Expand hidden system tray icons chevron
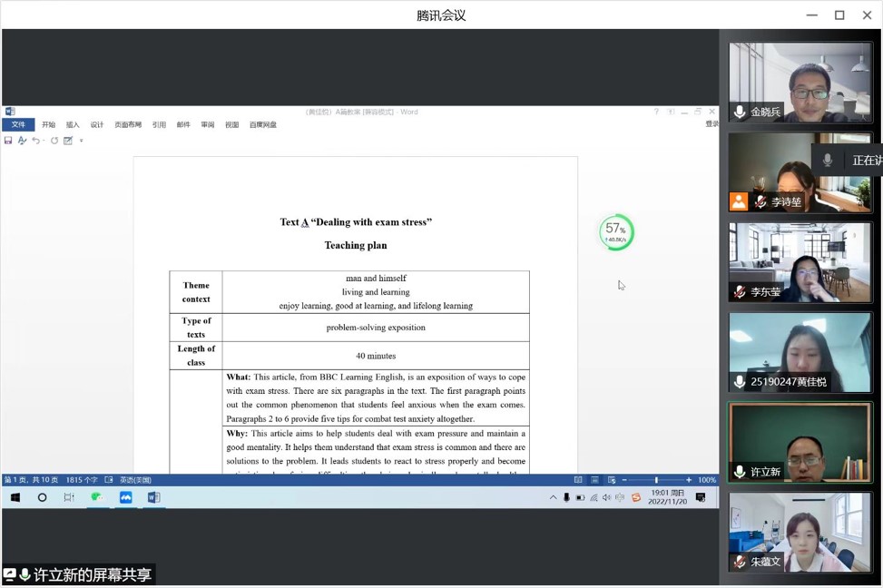 [x=554, y=497]
